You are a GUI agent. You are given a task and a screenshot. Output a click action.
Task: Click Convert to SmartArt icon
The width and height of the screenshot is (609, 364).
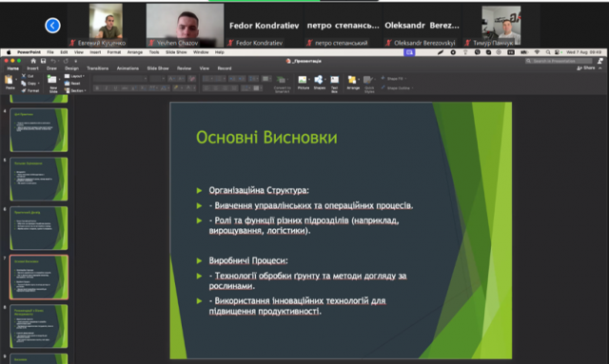[282, 80]
